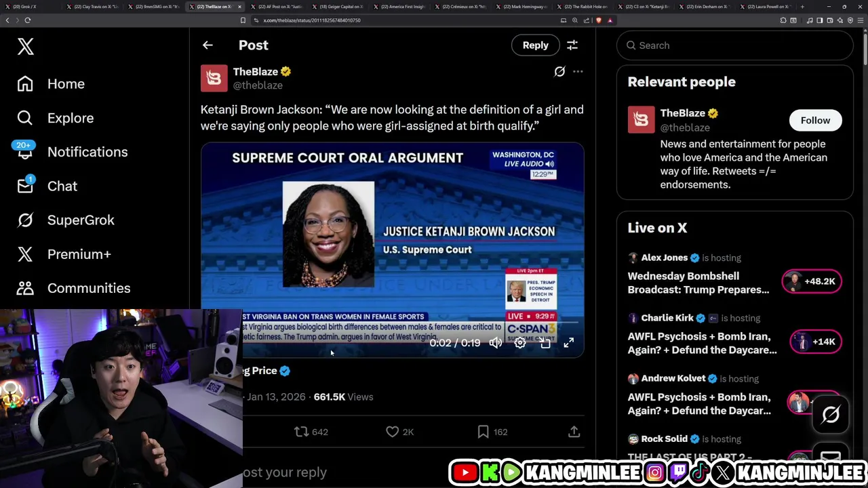This screenshot has height=488, width=868.
Task: Join Charlie Kirk AWFL Psychosis live
Action: 703,343
